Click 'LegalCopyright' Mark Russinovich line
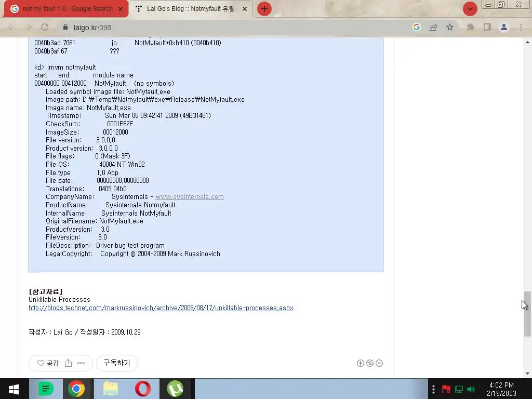 133,254
